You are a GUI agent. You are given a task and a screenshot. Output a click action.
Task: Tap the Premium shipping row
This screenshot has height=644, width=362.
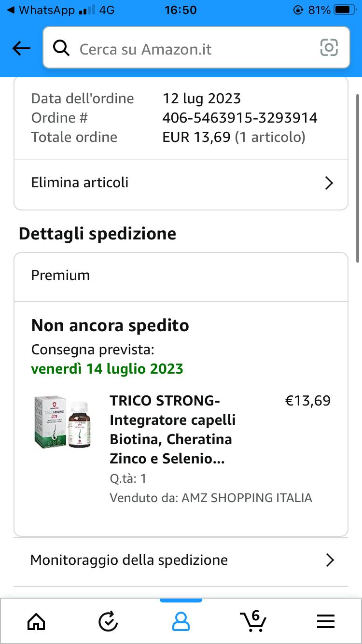181,276
